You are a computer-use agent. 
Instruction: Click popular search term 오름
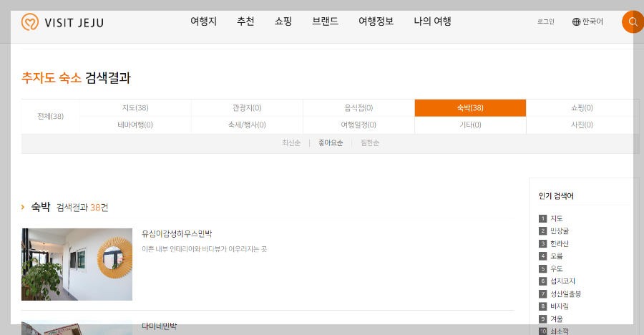pyautogui.click(x=557, y=256)
